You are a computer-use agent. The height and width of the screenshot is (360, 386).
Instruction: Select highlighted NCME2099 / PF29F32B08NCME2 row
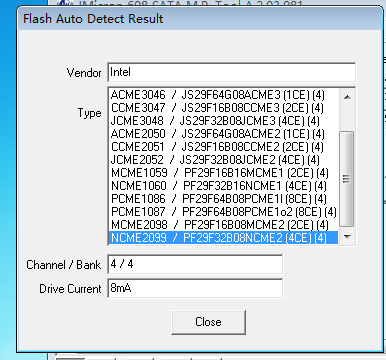[x=224, y=238]
